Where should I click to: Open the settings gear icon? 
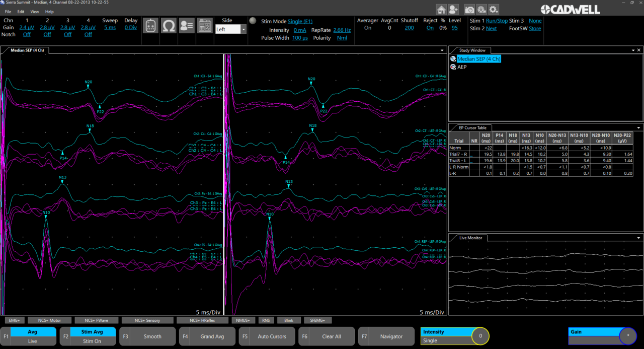coord(494,9)
